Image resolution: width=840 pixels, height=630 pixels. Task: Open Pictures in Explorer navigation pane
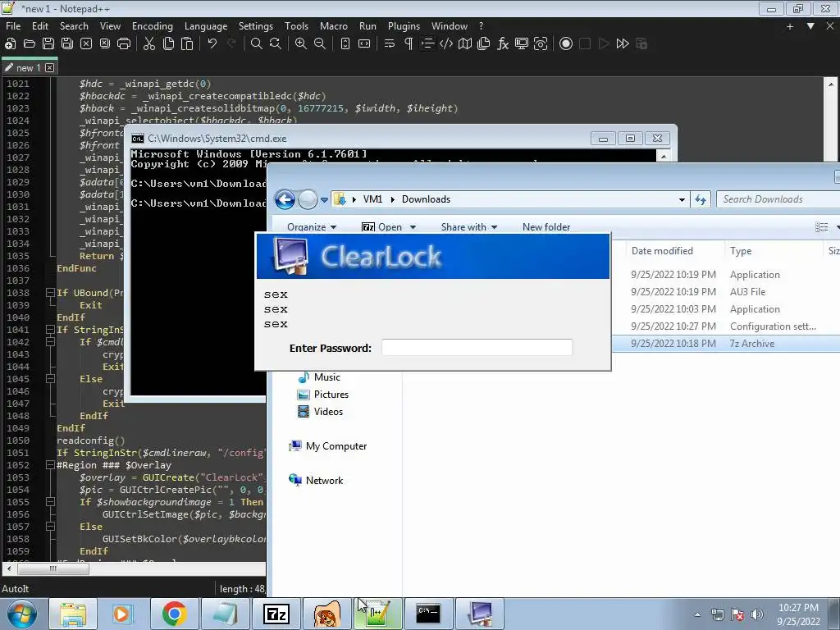(x=331, y=395)
